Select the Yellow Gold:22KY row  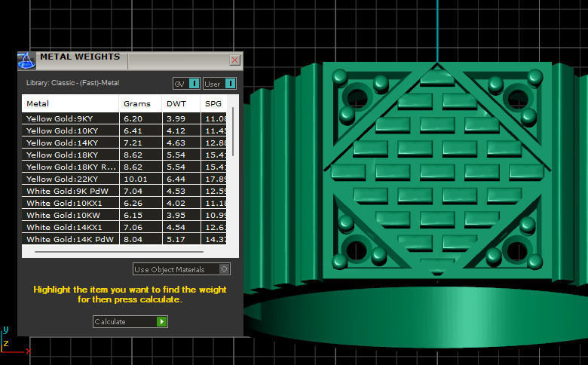pos(124,179)
